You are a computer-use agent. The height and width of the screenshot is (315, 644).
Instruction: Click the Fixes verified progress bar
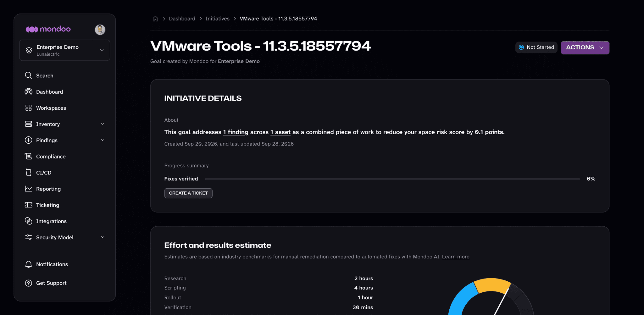coord(392,179)
